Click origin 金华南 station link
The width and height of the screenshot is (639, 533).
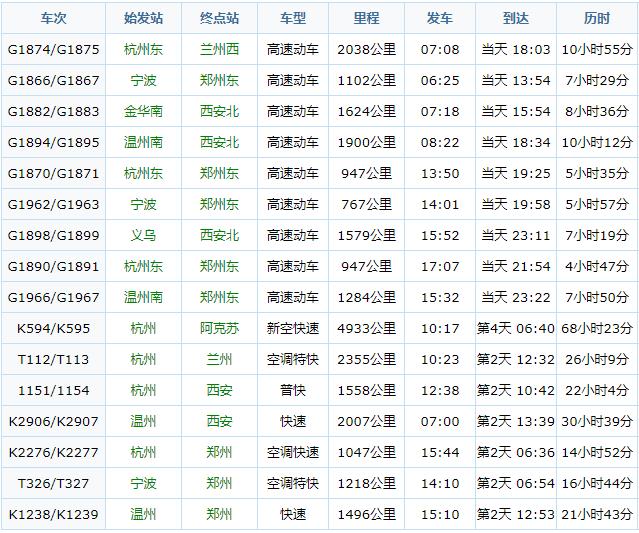point(143,111)
